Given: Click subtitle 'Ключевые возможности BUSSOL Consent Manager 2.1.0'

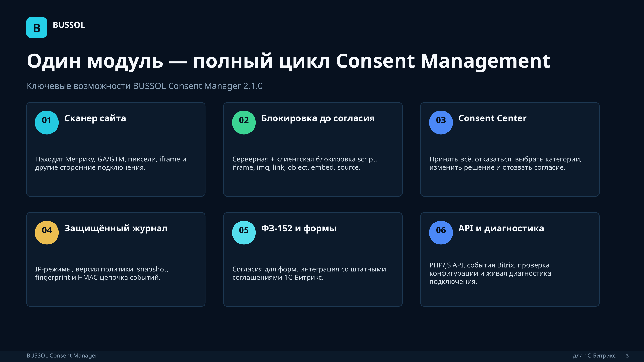Looking at the screenshot, I should (144, 86).
